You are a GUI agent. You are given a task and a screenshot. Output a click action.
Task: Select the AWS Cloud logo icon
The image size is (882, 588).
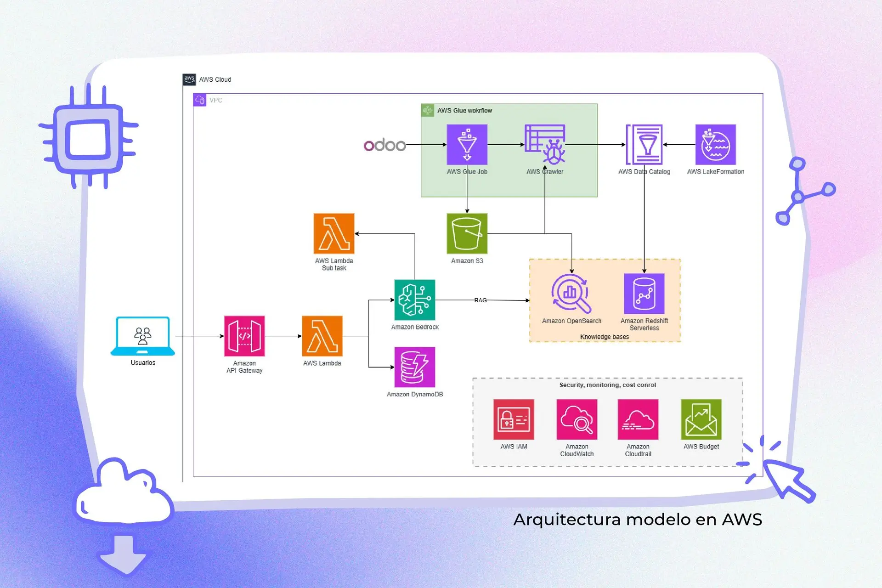[x=189, y=79]
